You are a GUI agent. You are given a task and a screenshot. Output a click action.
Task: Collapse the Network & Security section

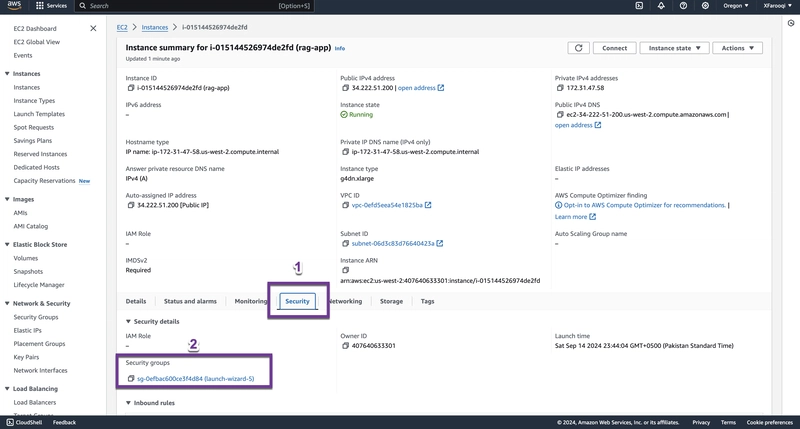tap(7, 303)
